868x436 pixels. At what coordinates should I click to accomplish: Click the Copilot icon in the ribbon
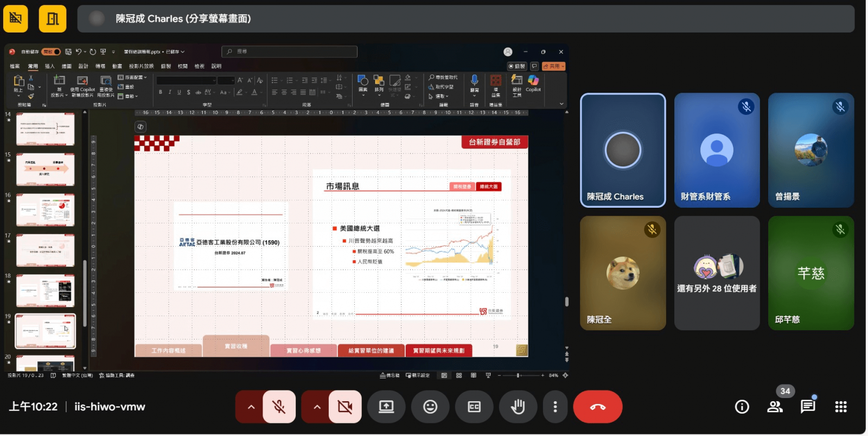coord(533,80)
